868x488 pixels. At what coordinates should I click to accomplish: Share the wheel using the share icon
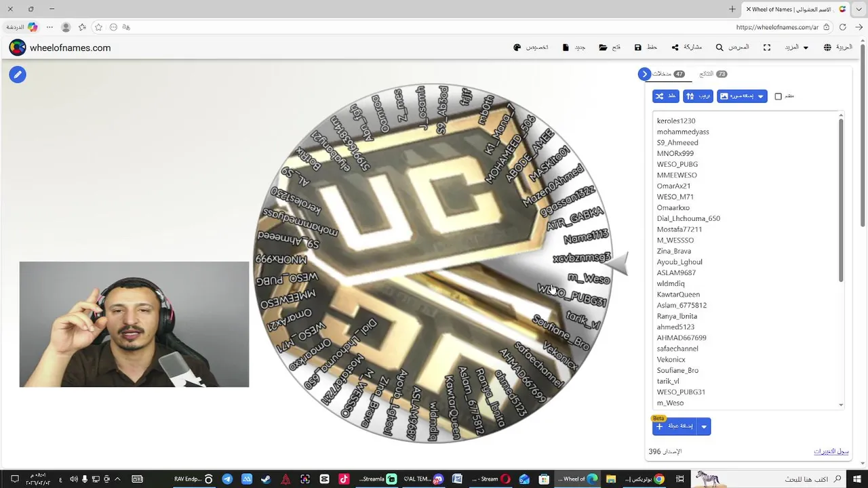click(x=675, y=47)
